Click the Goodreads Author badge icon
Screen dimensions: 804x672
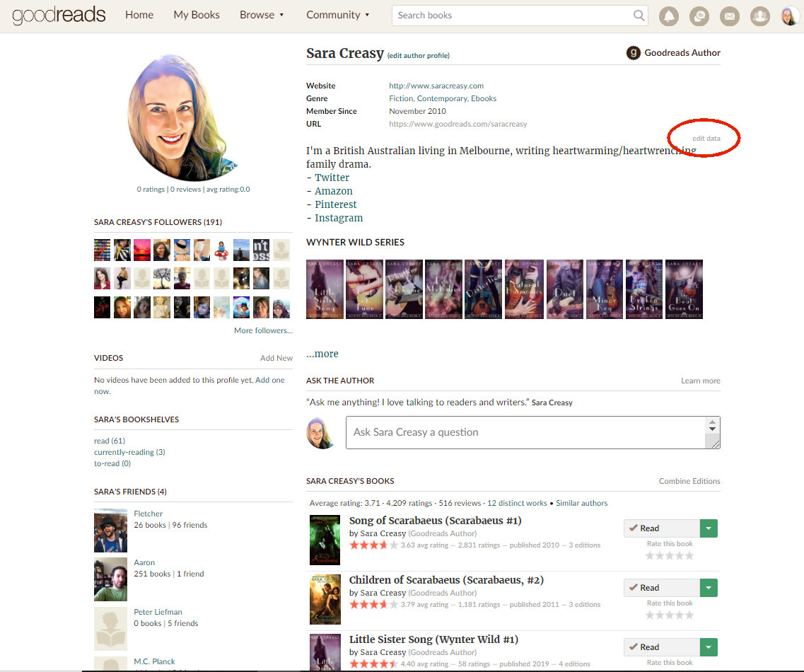click(x=634, y=53)
